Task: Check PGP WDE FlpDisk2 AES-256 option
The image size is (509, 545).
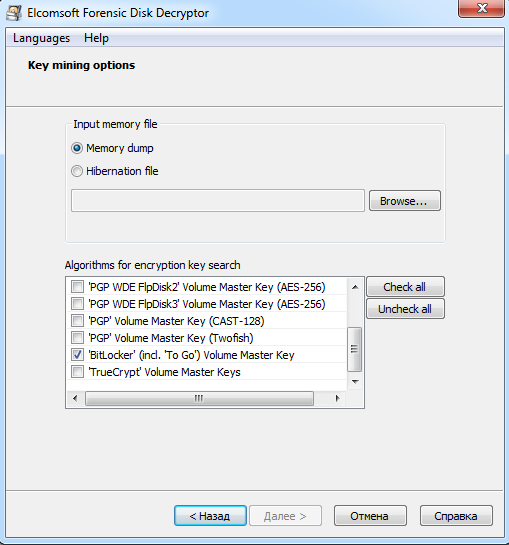Action: pyautogui.click(x=77, y=287)
